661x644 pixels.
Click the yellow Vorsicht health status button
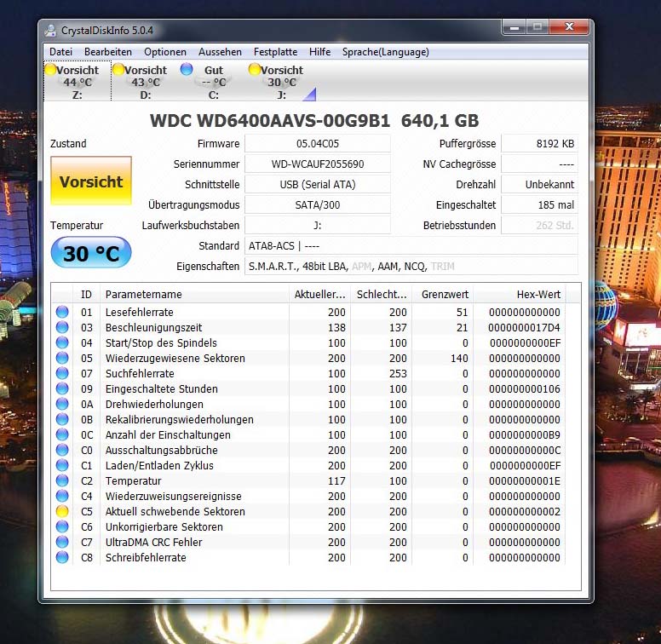pyautogui.click(x=91, y=181)
